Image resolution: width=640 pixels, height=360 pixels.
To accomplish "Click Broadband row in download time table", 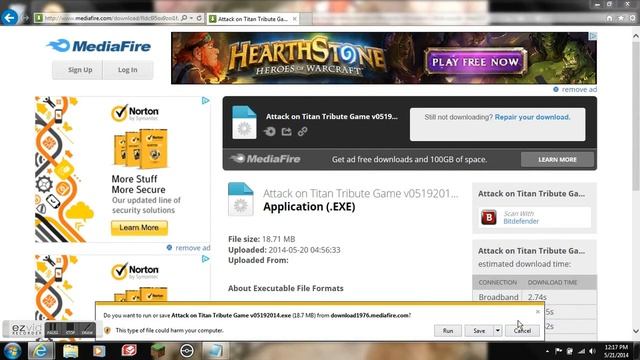I will tap(534, 297).
